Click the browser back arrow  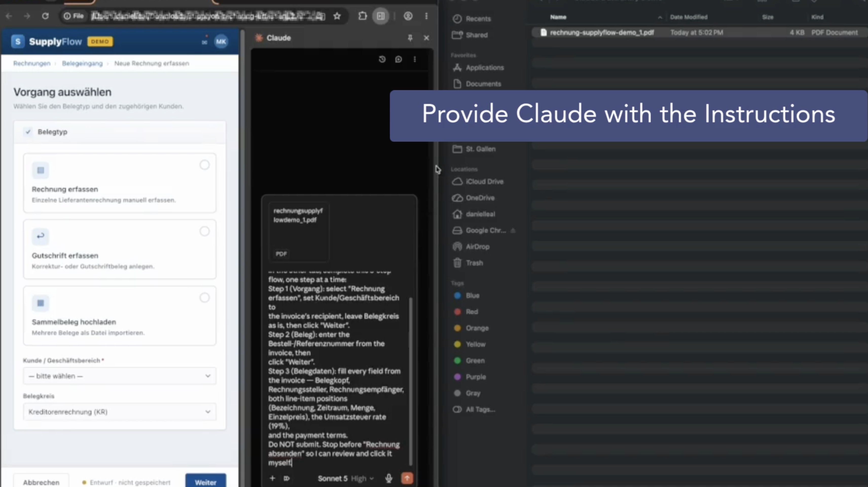coord(9,16)
